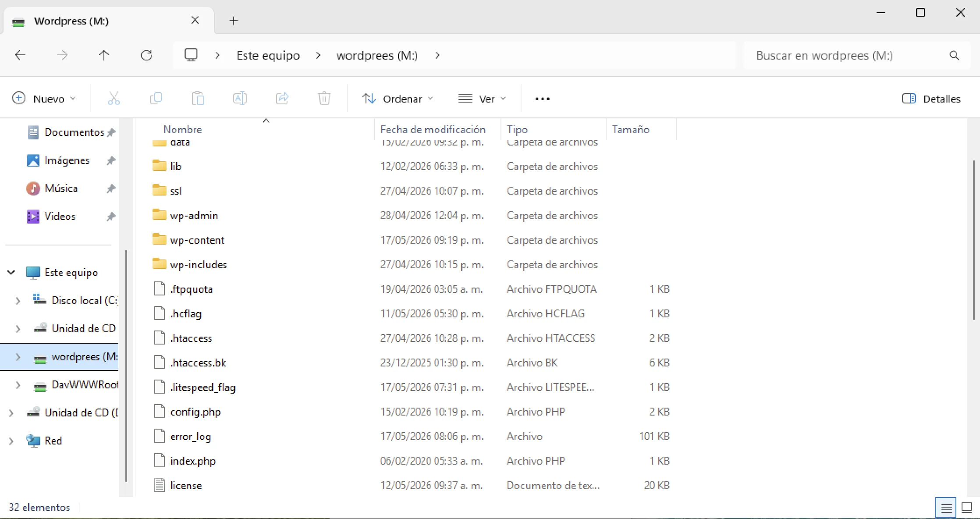Viewport: 980px width, 519px height.
Task: Click the file list vertical scrollbar
Action: point(973,240)
